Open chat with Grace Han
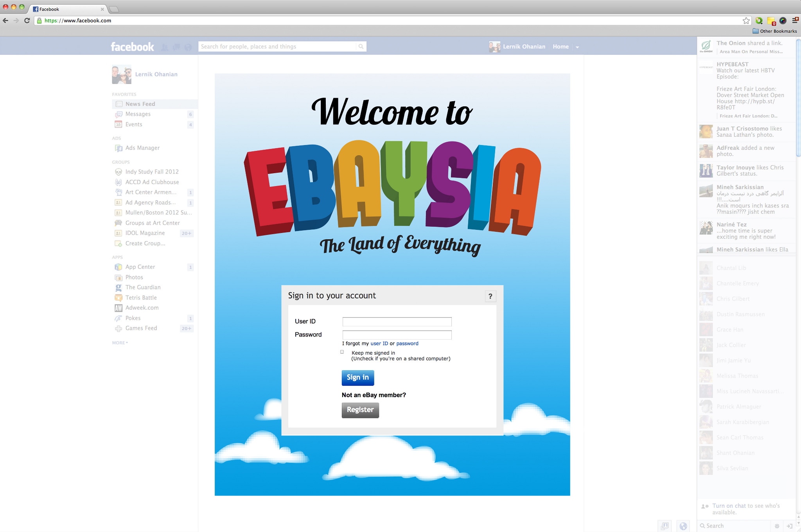 click(x=746, y=330)
